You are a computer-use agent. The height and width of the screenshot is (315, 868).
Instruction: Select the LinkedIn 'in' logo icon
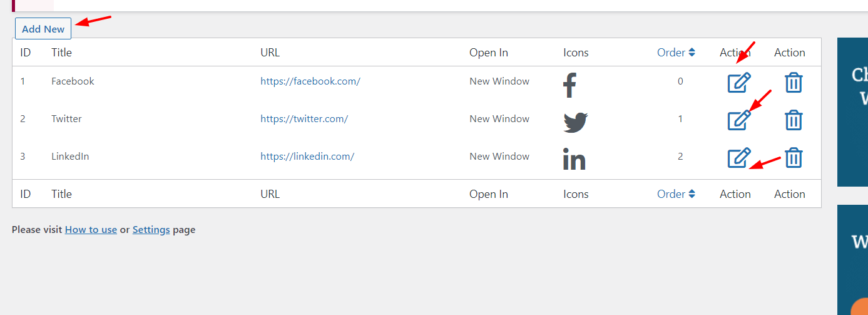[574, 159]
